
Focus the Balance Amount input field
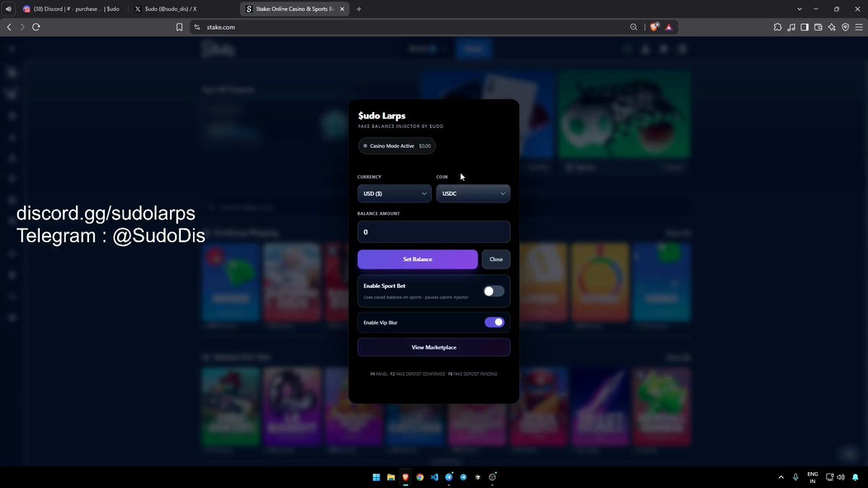click(434, 232)
